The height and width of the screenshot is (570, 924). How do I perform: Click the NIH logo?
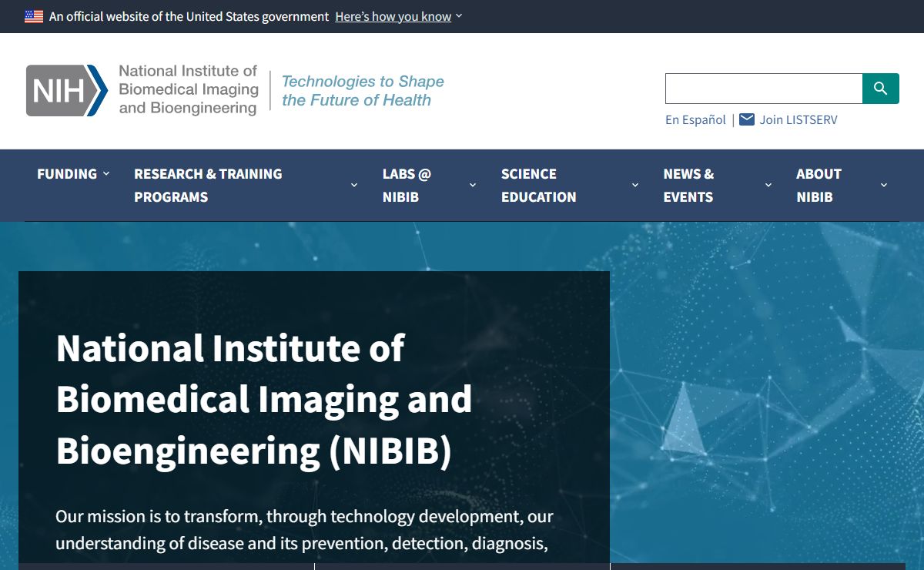pos(67,90)
